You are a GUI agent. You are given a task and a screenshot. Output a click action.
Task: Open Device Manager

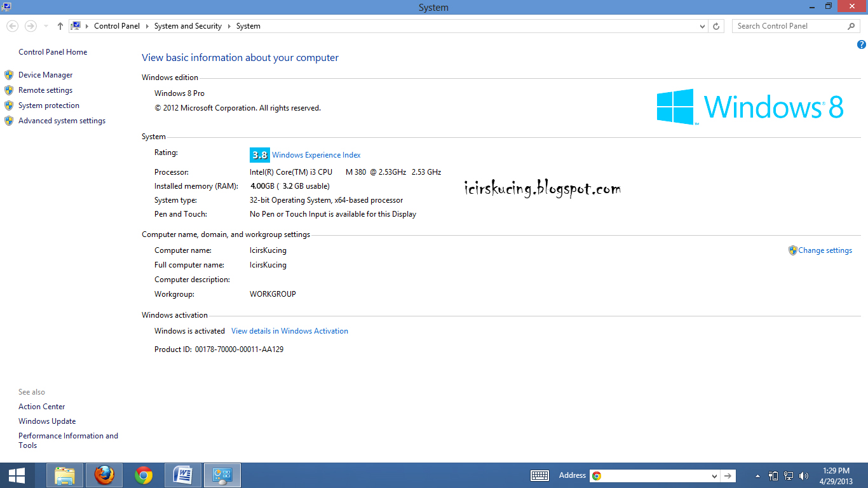tap(45, 75)
